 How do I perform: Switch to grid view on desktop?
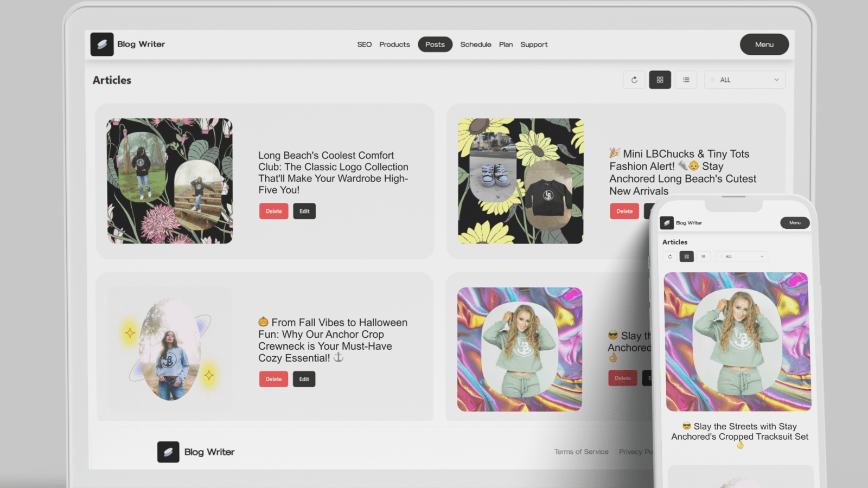pyautogui.click(x=660, y=80)
